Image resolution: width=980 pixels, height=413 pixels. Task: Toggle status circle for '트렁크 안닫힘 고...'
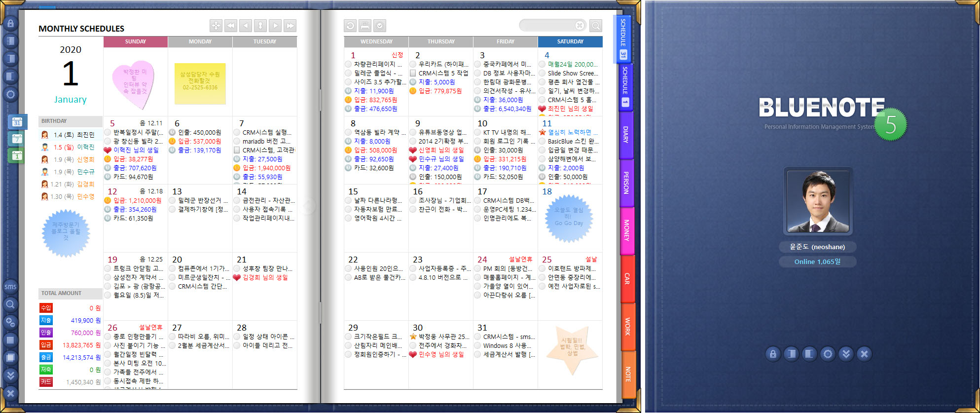[108, 268]
